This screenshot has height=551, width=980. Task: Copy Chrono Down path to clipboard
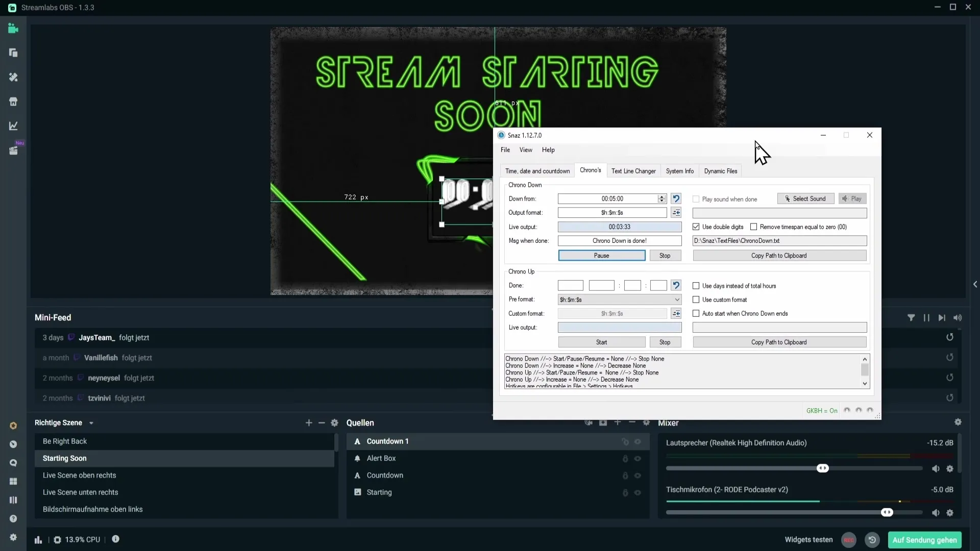pos(779,256)
